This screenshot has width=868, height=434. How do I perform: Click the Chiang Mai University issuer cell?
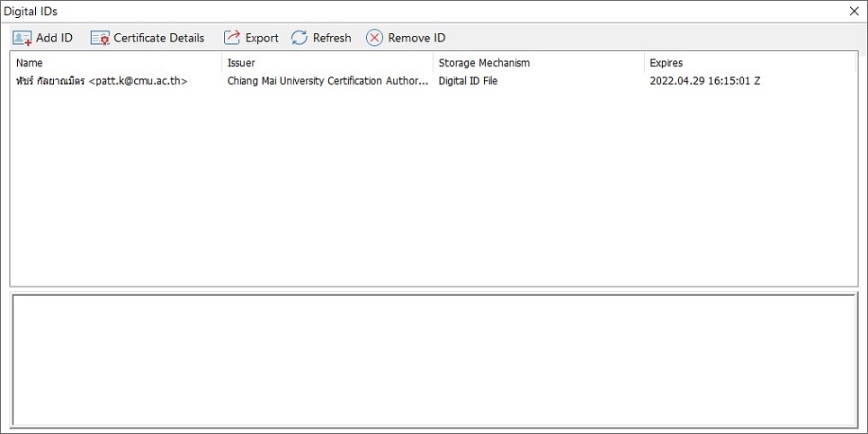click(x=327, y=81)
